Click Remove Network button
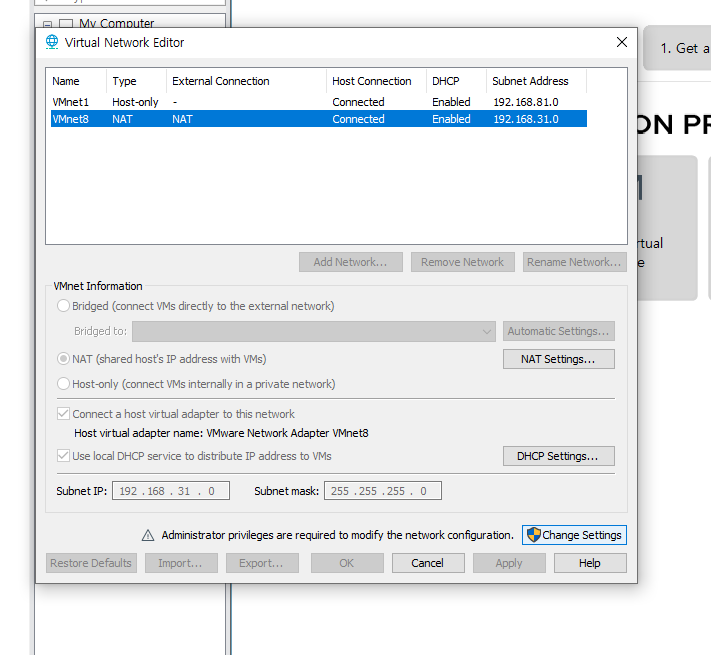711x655 pixels. [463, 262]
